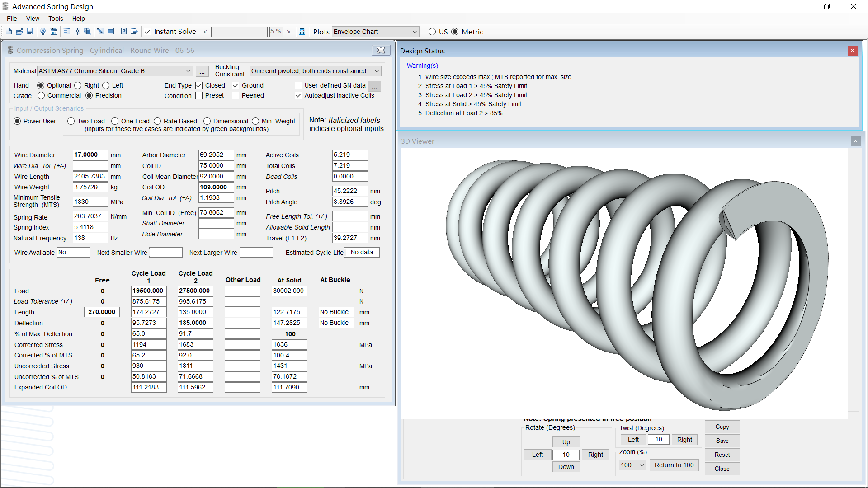
Task: Toggle the Instant Solve checkbox
Action: (x=147, y=32)
